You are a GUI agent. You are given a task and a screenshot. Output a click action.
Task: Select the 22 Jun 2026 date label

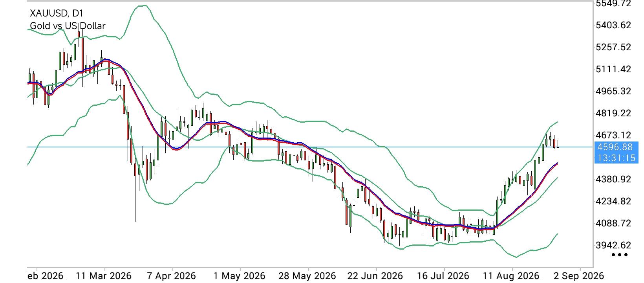click(375, 276)
